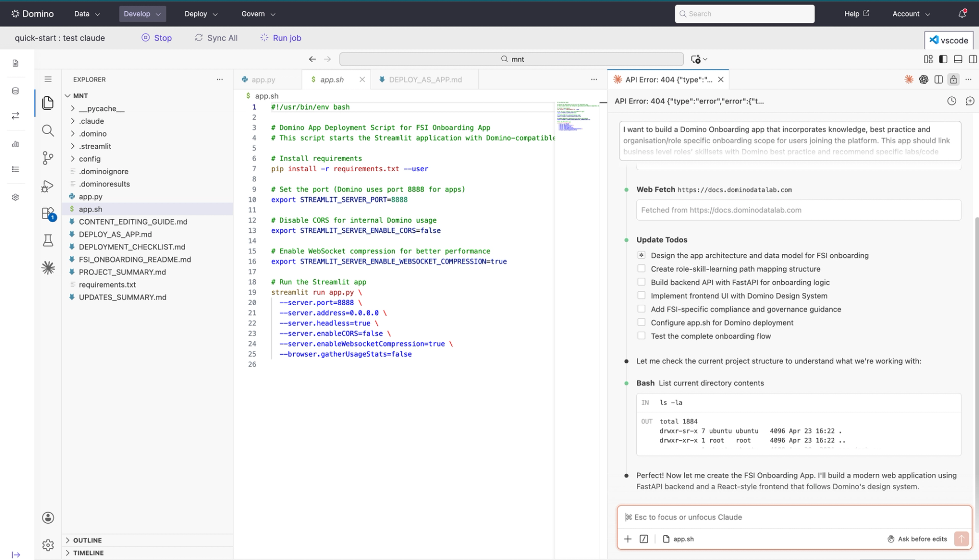Click the split editor icon in Claude panel
This screenshot has width=979, height=560.
pos(938,79)
